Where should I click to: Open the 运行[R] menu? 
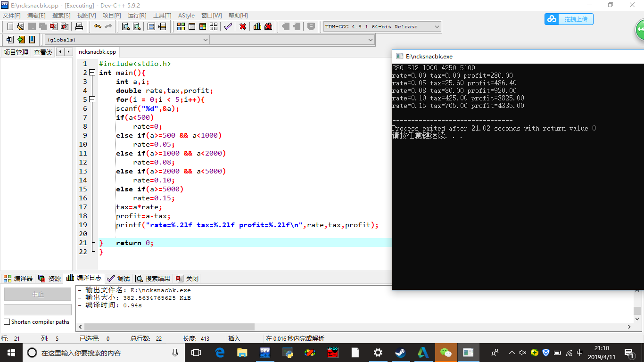[x=137, y=16]
